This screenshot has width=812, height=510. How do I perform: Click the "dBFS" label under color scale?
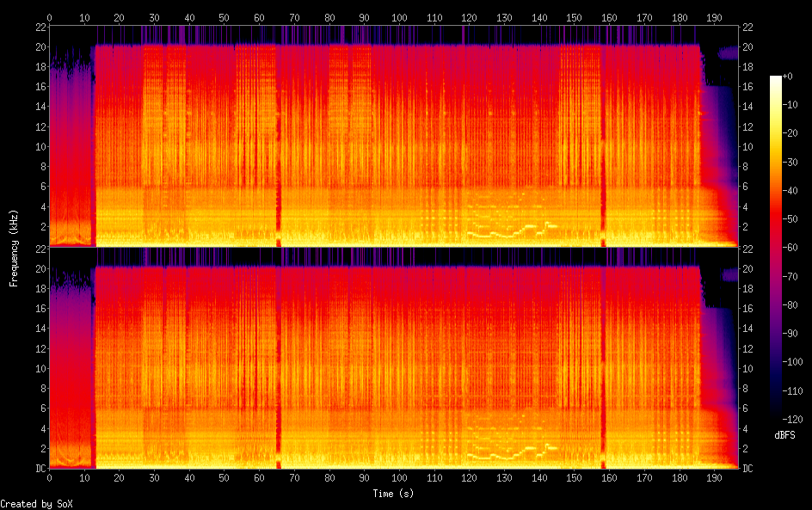click(784, 435)
